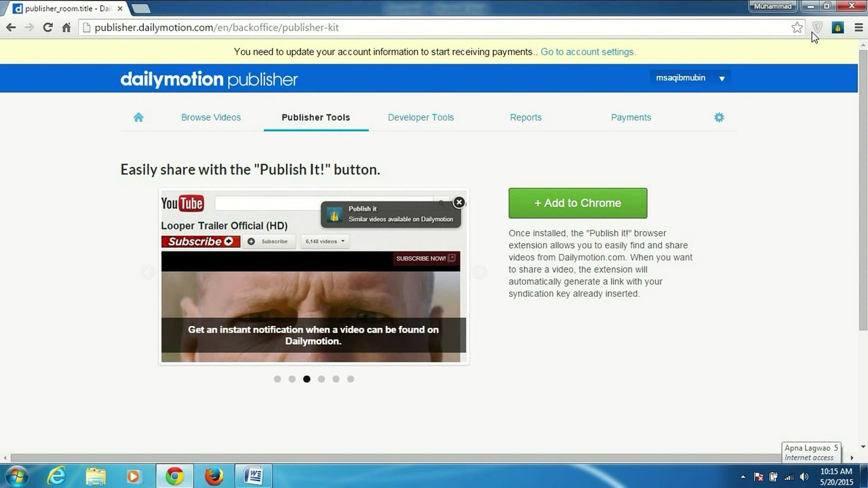Bookmark this page with the star icon
Screen dimensions: 868x488
tap(797, 28)
